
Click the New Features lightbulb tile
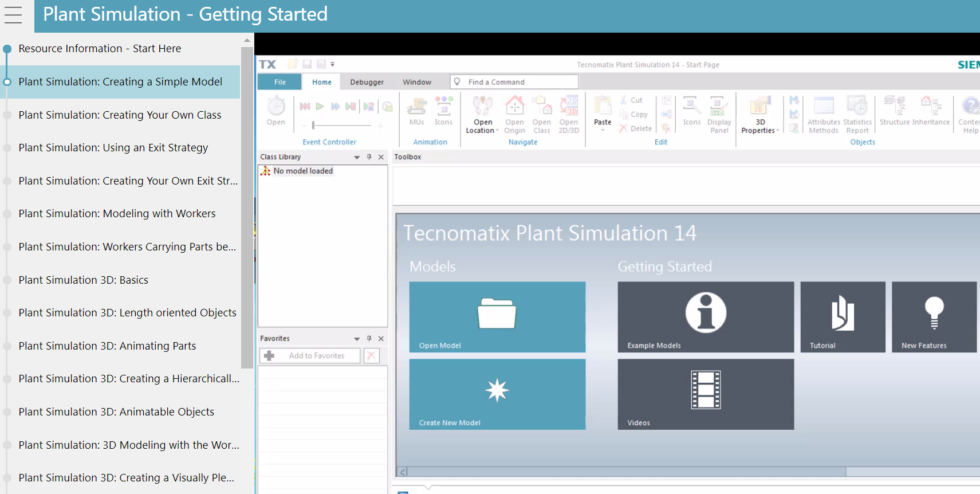point(934,317)
